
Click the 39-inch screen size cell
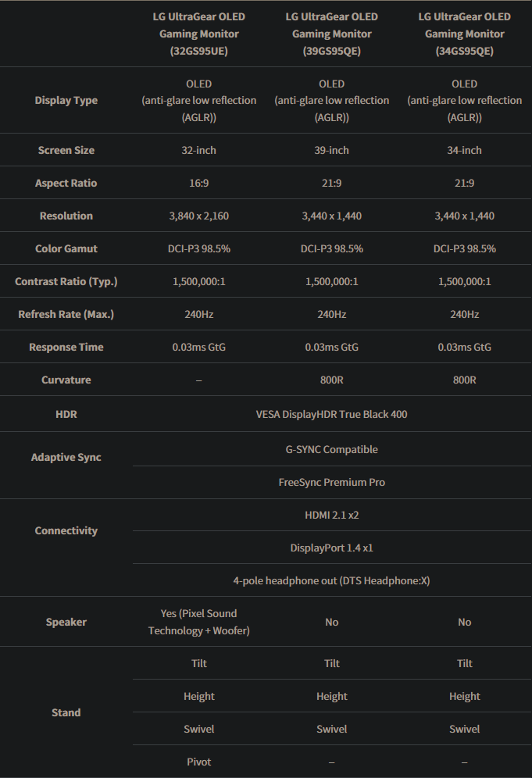click(x=331, y=150)
